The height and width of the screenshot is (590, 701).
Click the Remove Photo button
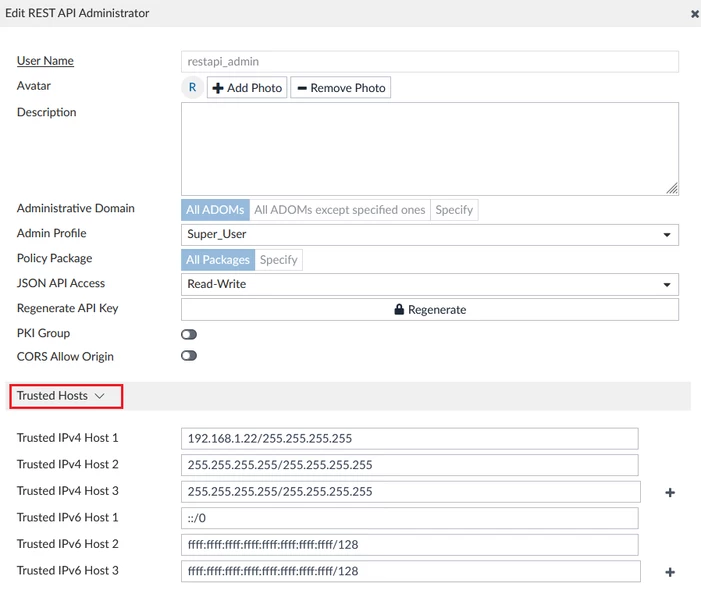tap(341, 87)
